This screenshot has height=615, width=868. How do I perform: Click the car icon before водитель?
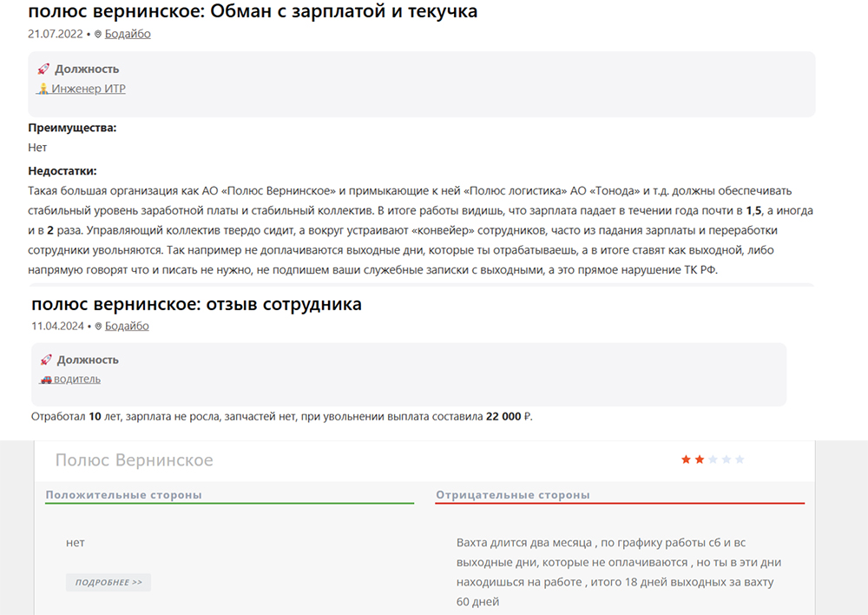tap(47, 380)
